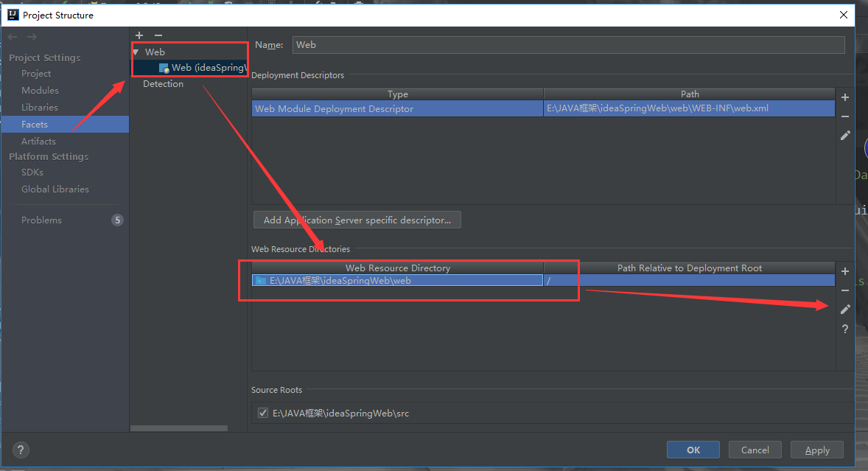Remove selected facet with minus icon

[x=158, y=35]
